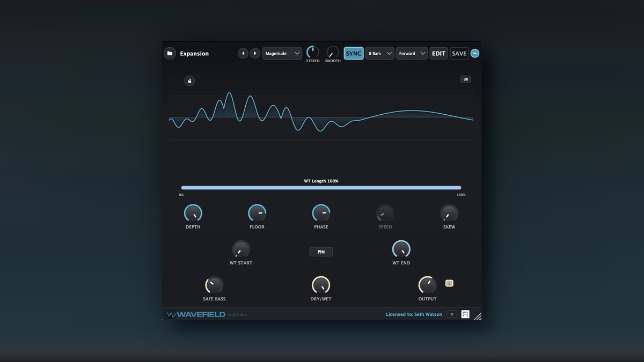
Task: Toggle the PIN button
Action: (321, 252)
